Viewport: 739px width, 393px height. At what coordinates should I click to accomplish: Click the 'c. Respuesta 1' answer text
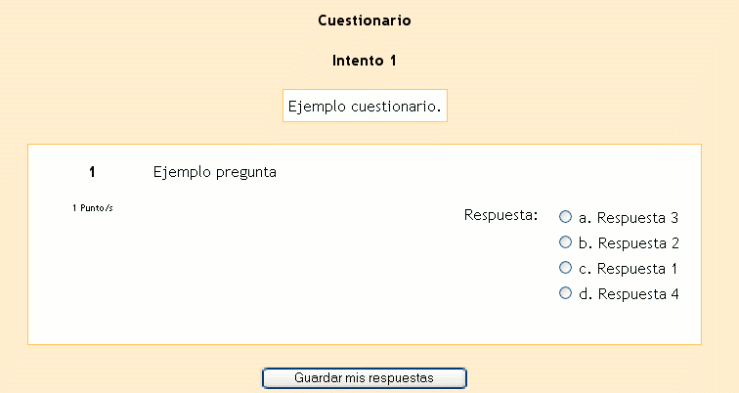[x=628, y=269]
